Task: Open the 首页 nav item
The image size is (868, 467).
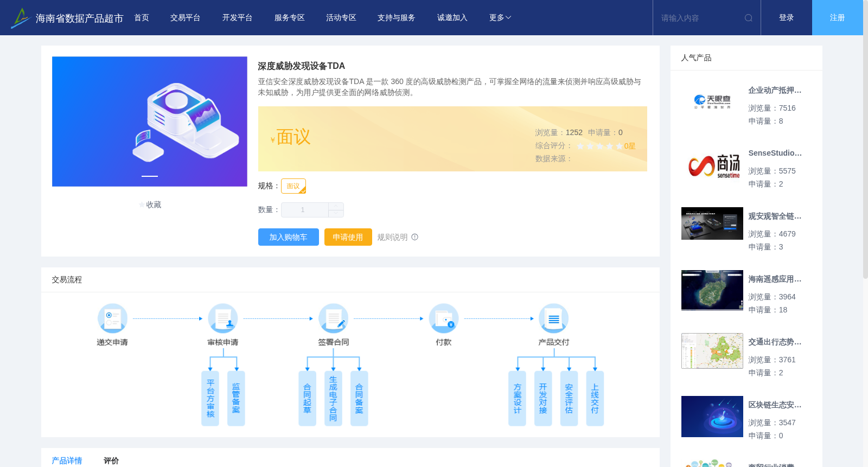Action: click(x=142, y=18)
